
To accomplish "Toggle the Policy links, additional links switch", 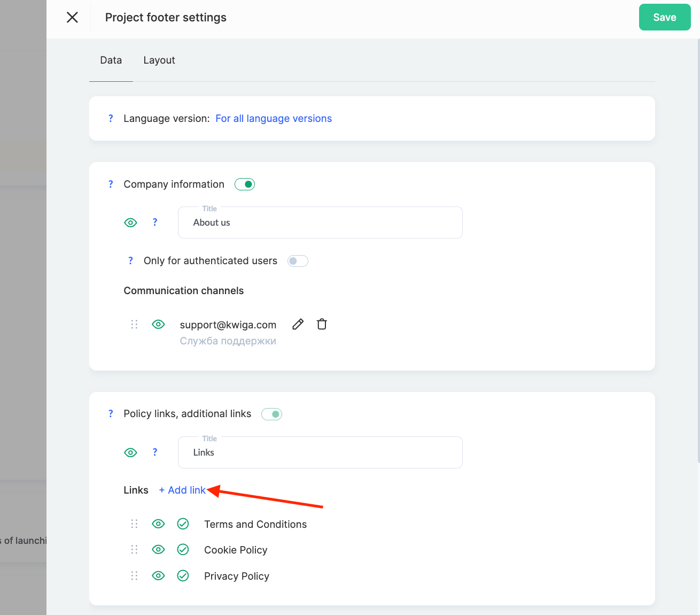I will tap(271, 414).
